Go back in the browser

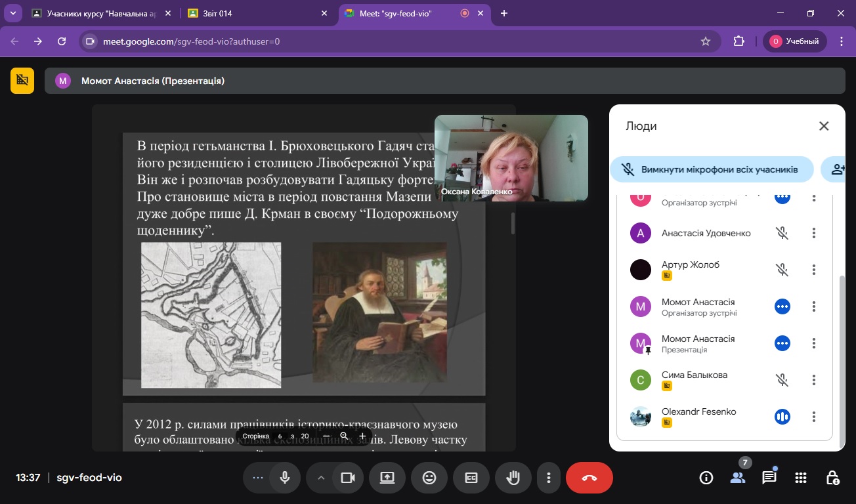coord(14,41)
